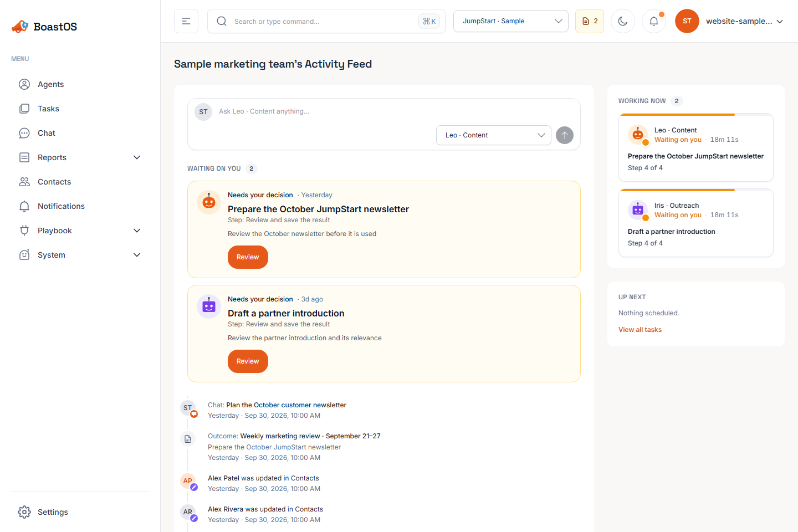798x532 pixels.
Task: Focus the Search or type command field
Action: (326, 21)
